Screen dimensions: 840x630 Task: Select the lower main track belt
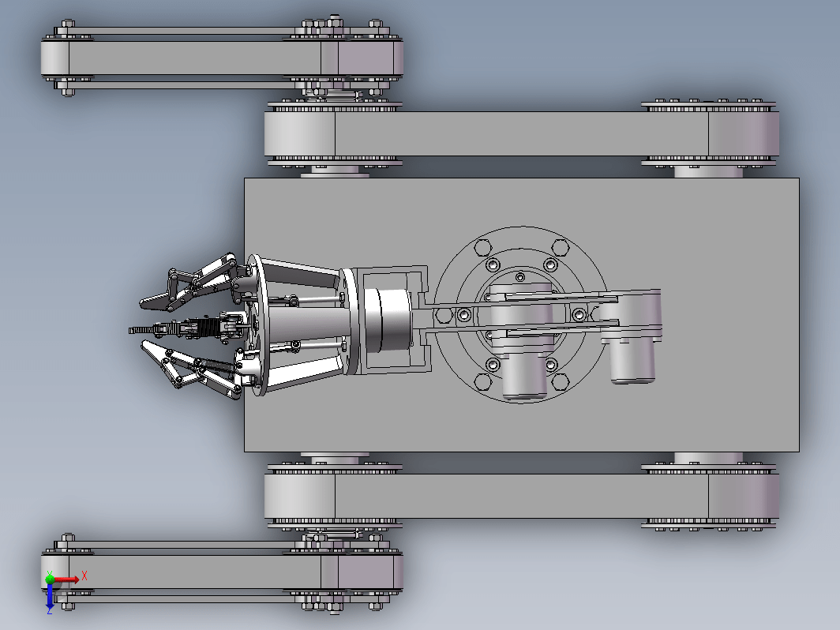521,496
